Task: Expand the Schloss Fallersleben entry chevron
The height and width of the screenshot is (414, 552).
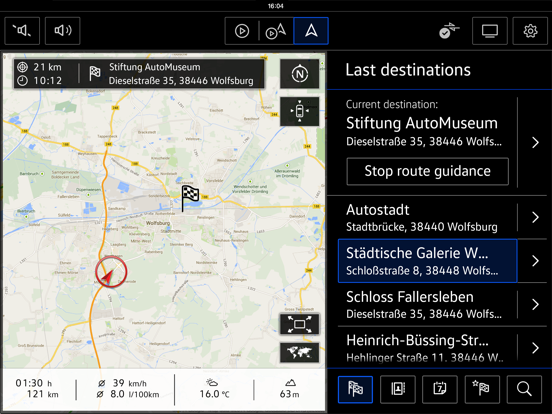Action: (535, 304)
